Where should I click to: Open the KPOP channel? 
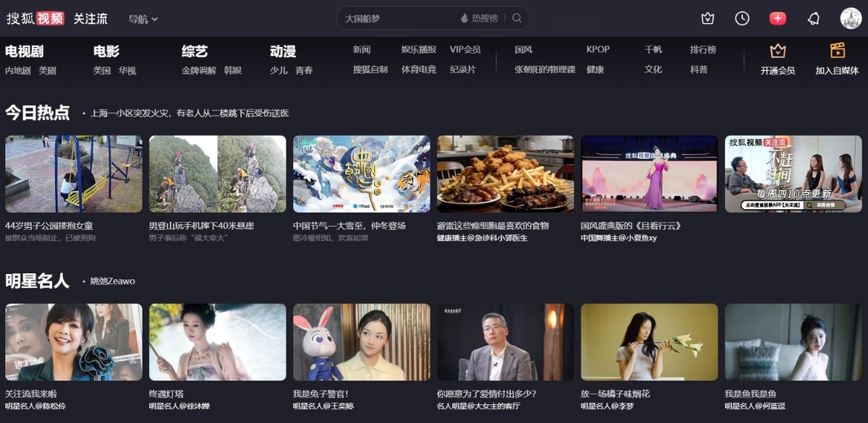point(598,50)
